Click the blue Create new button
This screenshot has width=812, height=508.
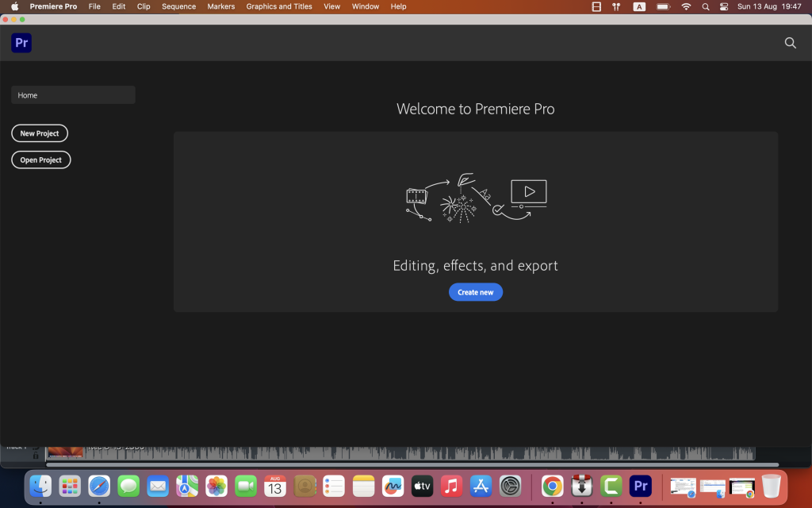click(476, 292)
